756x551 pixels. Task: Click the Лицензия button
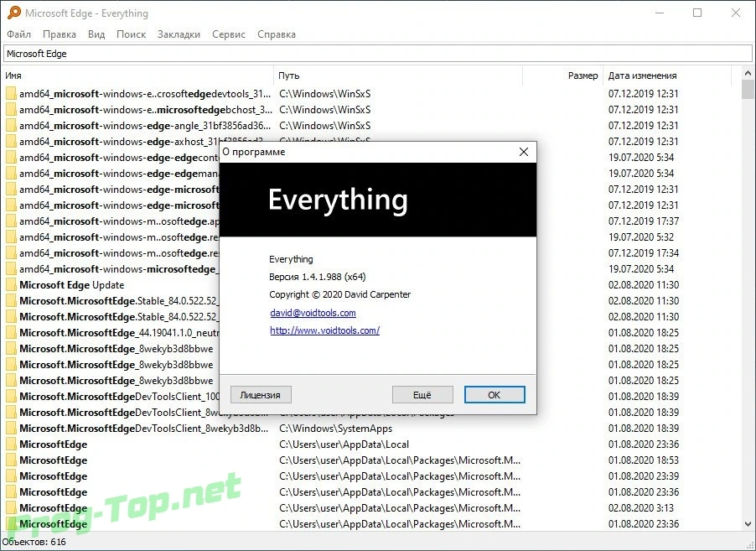(x=261, y=395)
